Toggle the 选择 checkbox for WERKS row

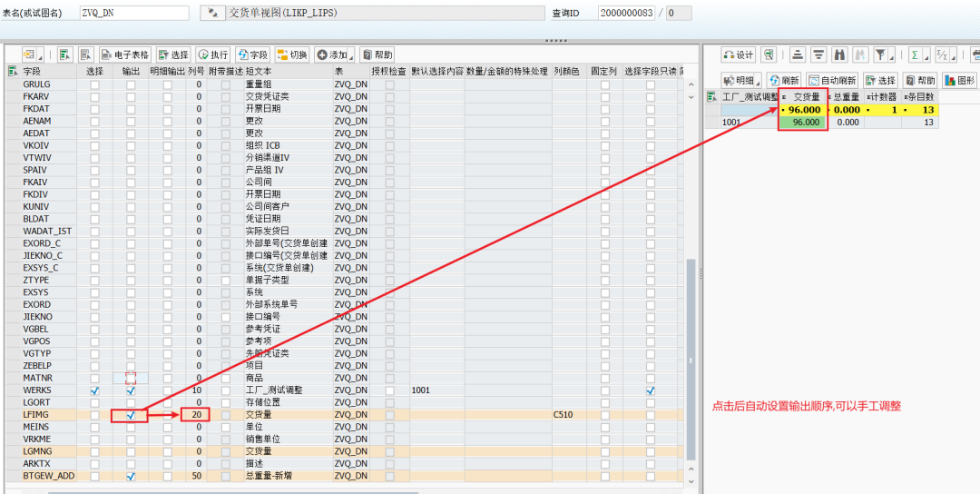point(94,390)
